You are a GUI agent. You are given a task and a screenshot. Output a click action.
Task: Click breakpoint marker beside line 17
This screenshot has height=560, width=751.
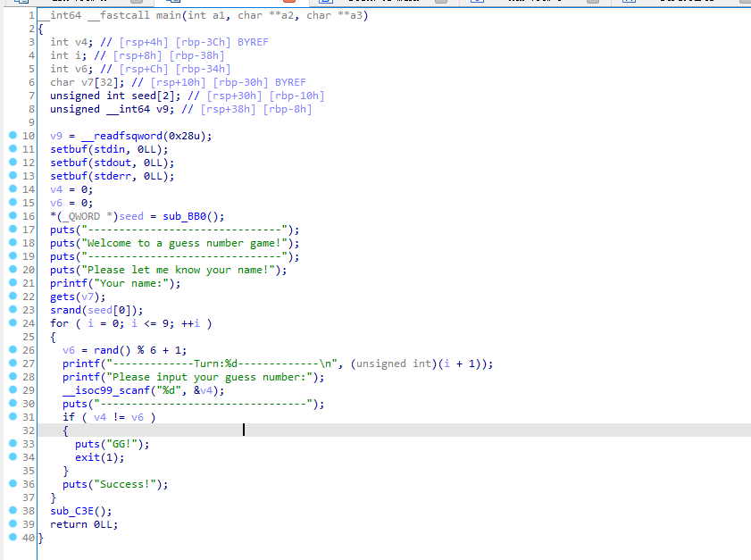coord(13,230)
